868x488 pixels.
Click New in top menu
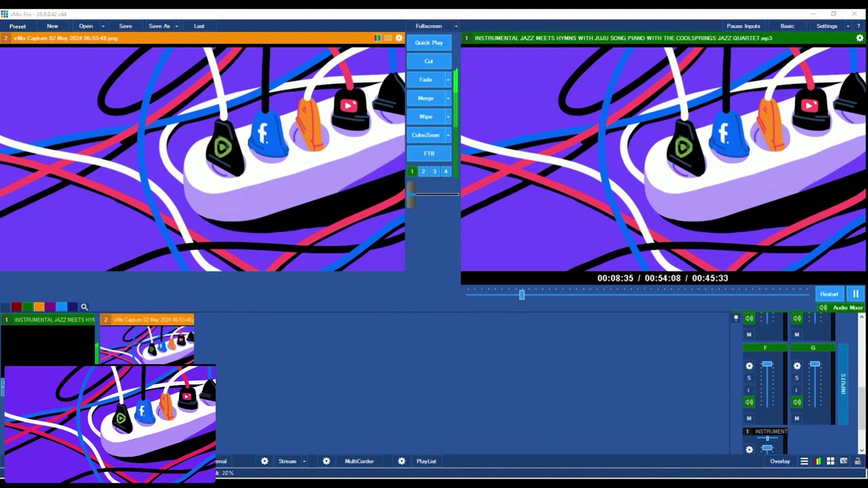[52, 26]
